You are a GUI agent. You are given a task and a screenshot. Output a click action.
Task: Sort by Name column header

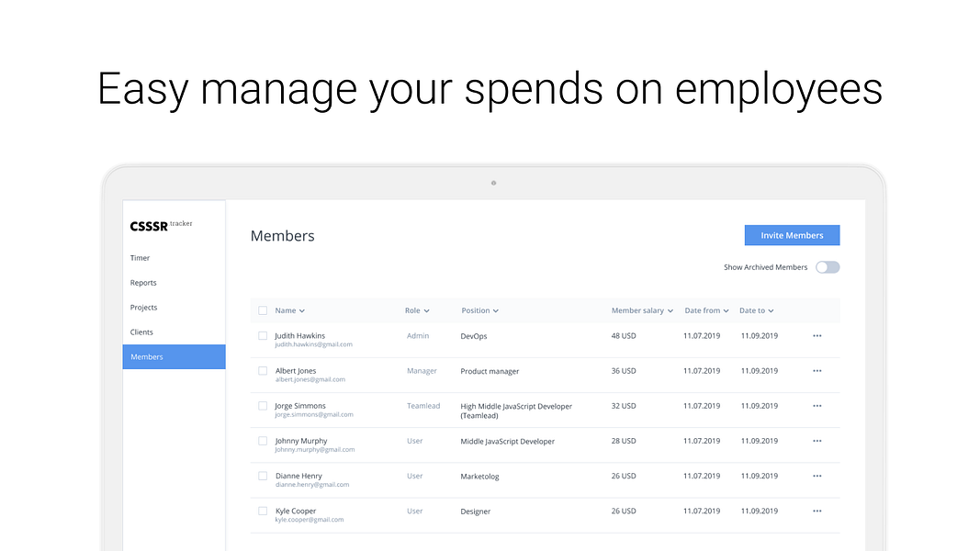pyautogui.click(x=289, y=310)
